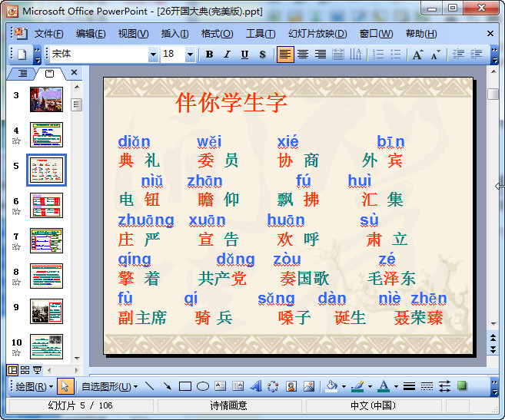Select the Oval tool
505x420 pixels.
[203, 386]
